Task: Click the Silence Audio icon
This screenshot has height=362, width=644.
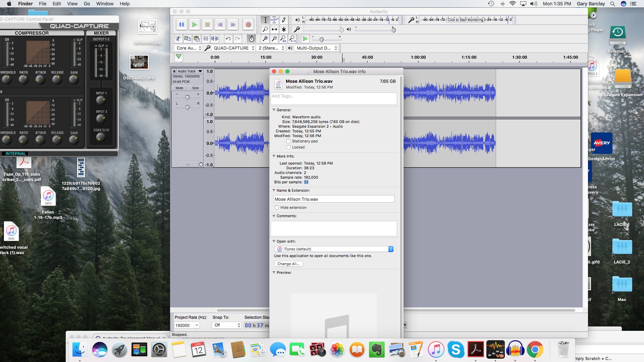Action: [x=215, y=39]
